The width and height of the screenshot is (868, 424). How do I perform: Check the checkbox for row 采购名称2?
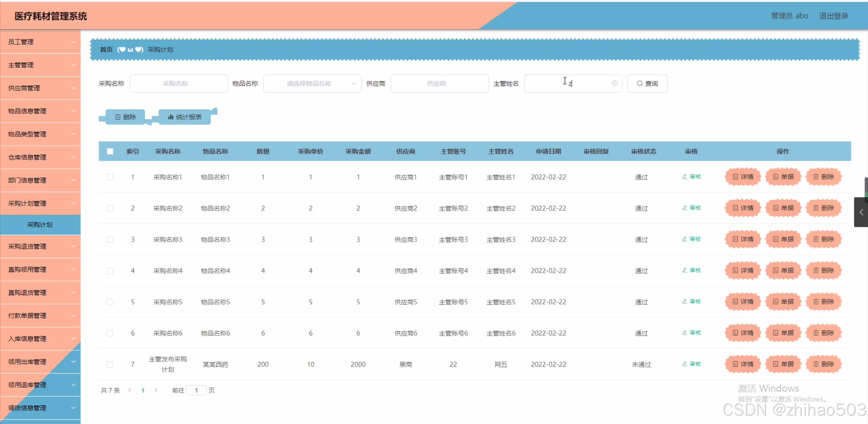click(110, 208)
